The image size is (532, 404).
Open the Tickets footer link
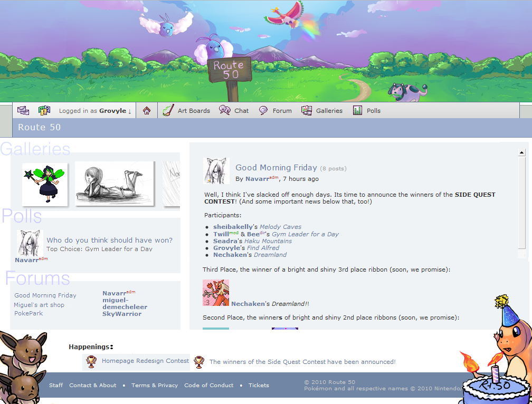[259, 385]
